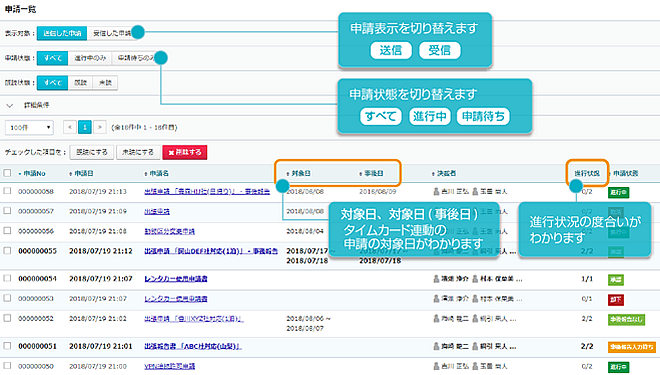Click orange status badge in row 000000051
The width and height of the screenshot is (660, 375).
[x=632, y=347]
